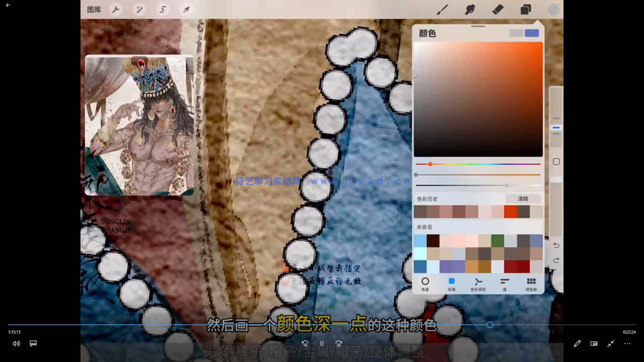Exit fullscreen with the shrink arrows

[x=610, y=344]
